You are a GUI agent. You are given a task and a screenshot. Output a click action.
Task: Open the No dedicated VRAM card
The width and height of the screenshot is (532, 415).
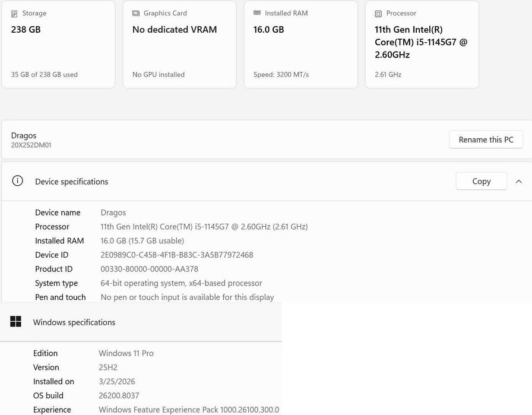(x=179, y=44)
